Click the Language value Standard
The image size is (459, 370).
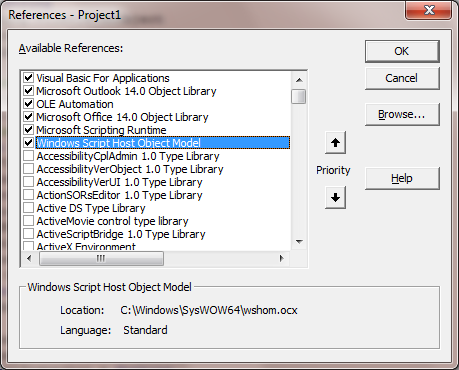[x=145, y=330]
